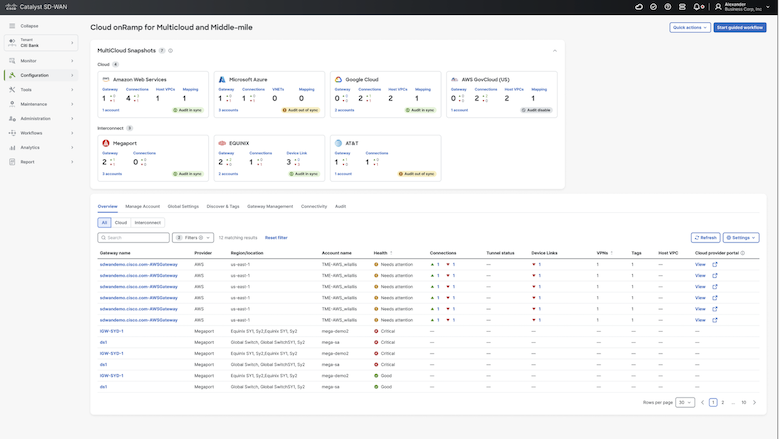Click the Administration icon in sidebar
Viewport: 780px width, 439px height.
[12, 118]
